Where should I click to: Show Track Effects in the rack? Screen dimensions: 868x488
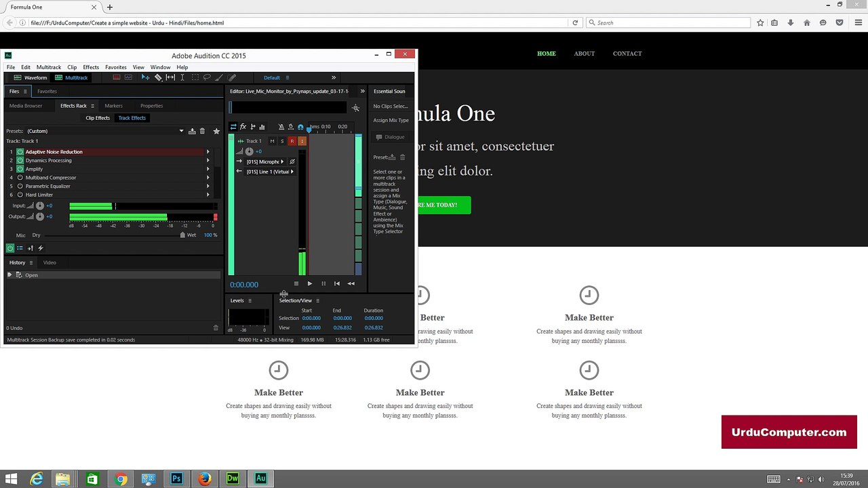coord(132,118)
